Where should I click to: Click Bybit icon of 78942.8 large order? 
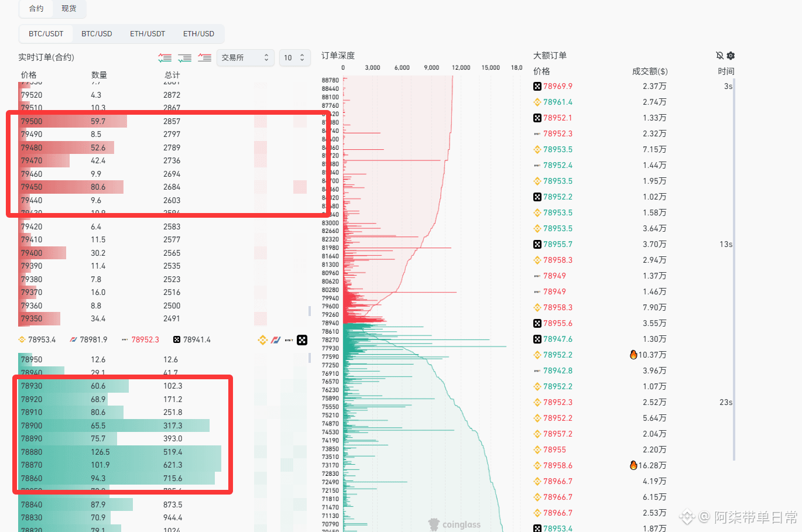537,370
